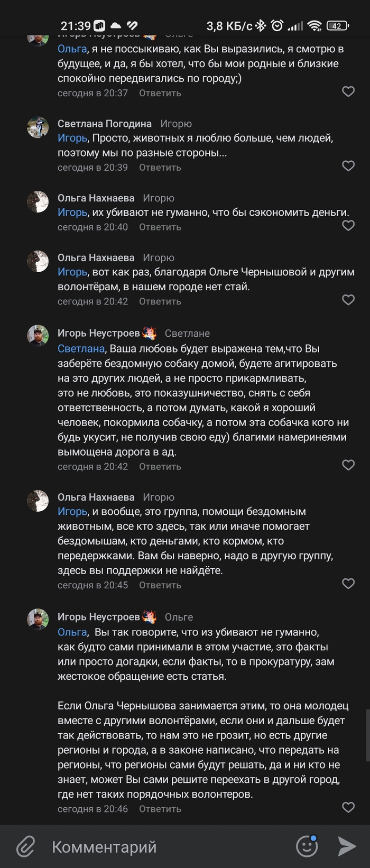
Task: Tap the alarm clock status icon
Action: [277, 25]
